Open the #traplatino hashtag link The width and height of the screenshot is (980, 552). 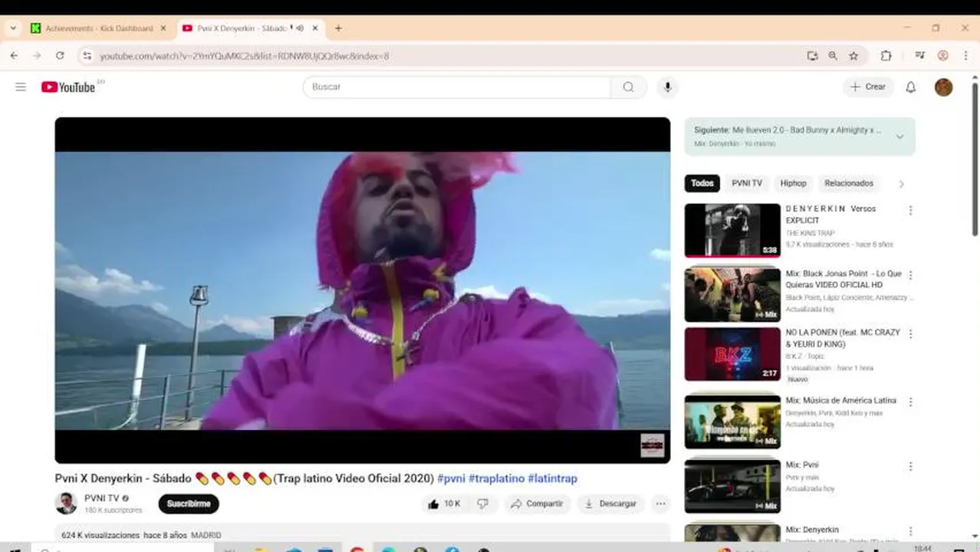point(497,478)
